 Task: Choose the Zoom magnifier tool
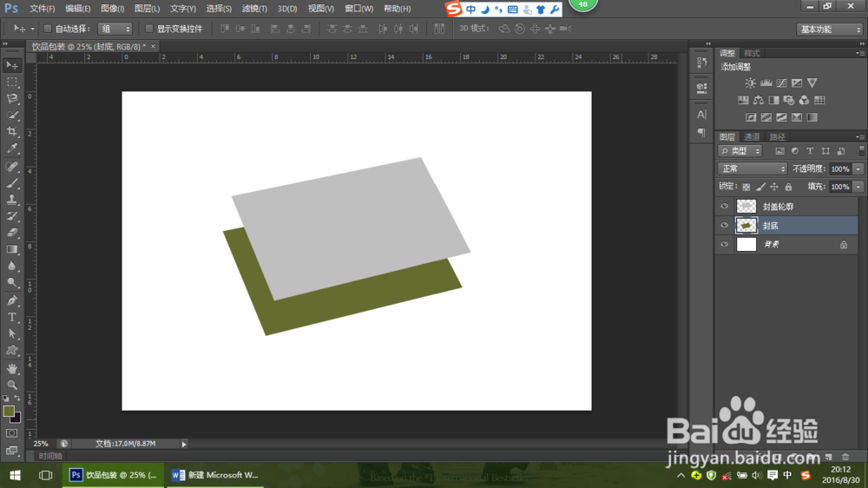click(12, 385)
